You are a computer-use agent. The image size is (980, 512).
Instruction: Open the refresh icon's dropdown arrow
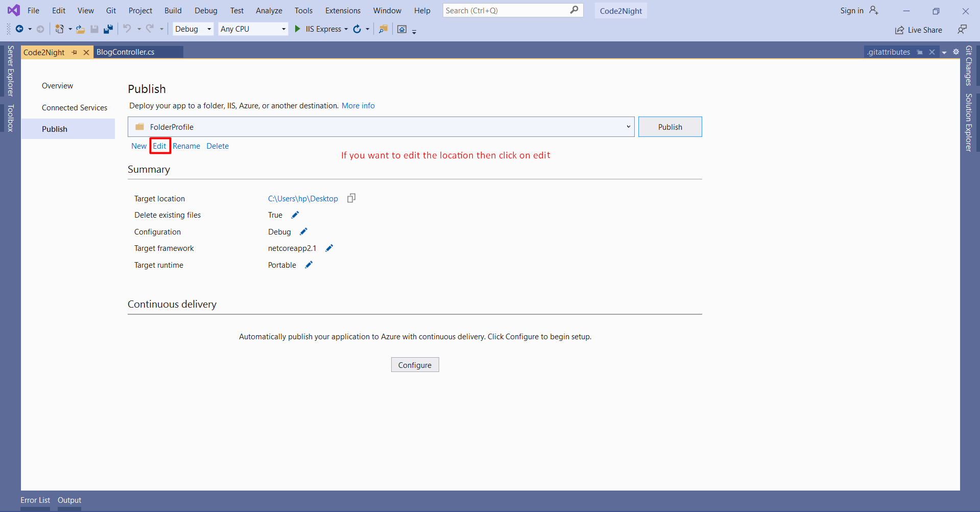[367, 29]
